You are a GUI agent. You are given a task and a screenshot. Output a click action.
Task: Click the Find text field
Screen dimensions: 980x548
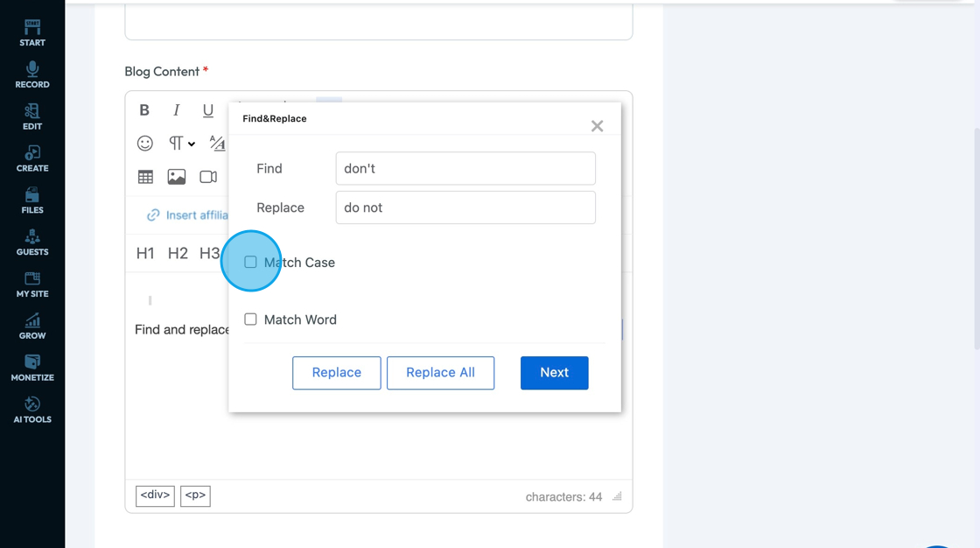(465, 169)
